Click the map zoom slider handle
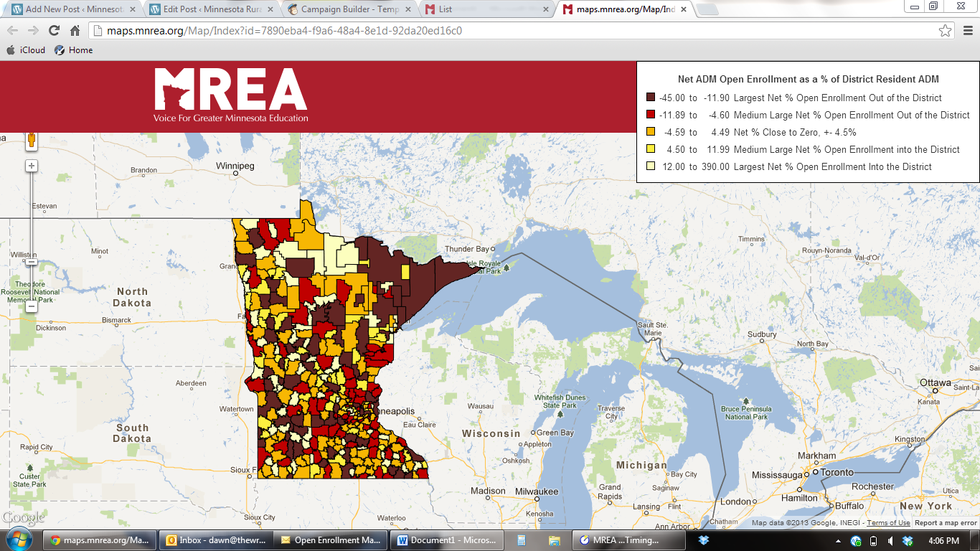This screenshot has width=980, height=551. point(32,262)
